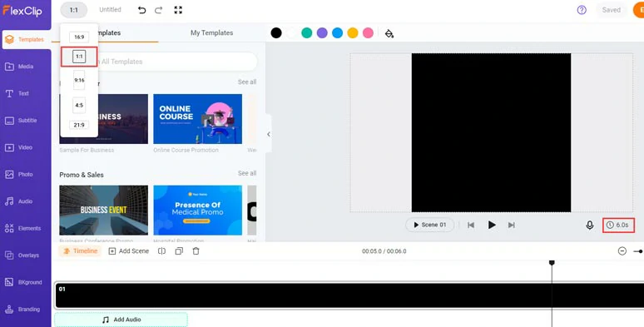
Task: Click the timeline playhead marker
Action: pyautogui.click(x=552, y=262)
